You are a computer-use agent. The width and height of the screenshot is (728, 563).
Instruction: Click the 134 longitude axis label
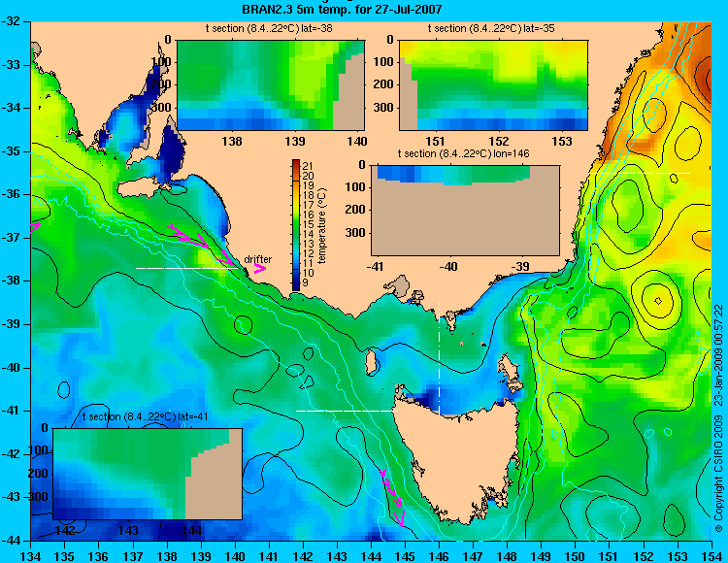pos(31,556)
